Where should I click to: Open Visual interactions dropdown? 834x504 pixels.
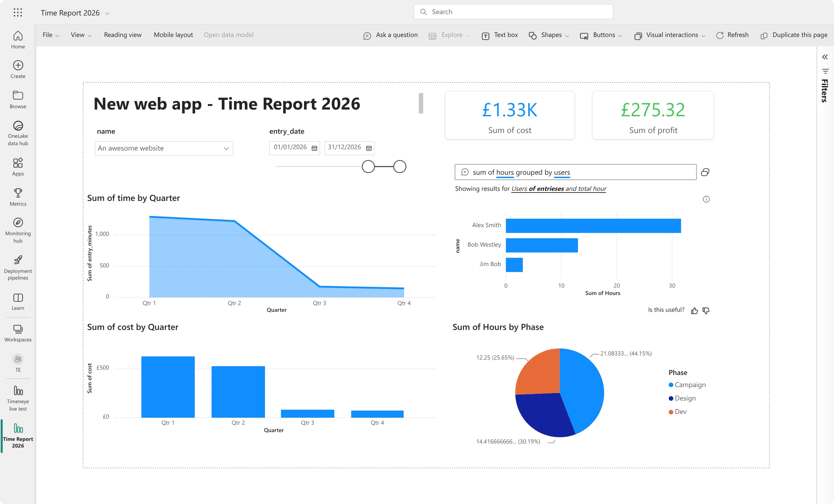670,35
